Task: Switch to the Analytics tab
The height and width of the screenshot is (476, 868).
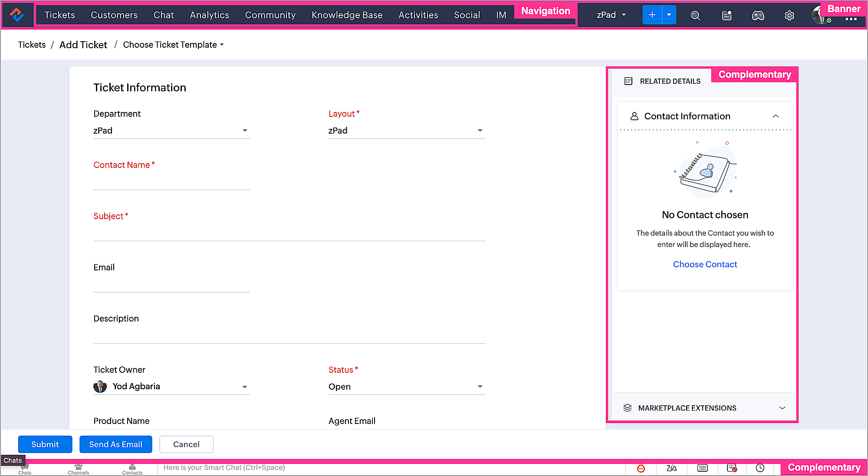Action: [209, 15]
